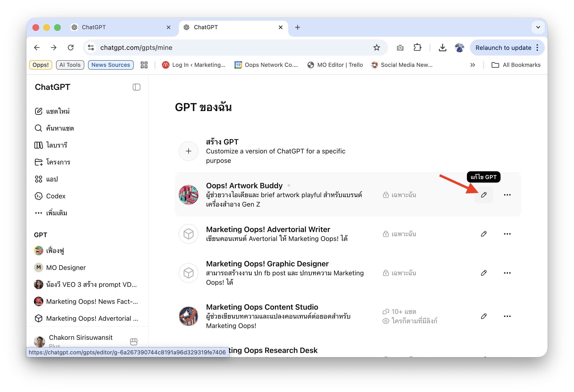The height and width of the screenshot is (392, 574).
Task: Click Marketing Oops Research Desk title
Action: (x=273, y=350)
